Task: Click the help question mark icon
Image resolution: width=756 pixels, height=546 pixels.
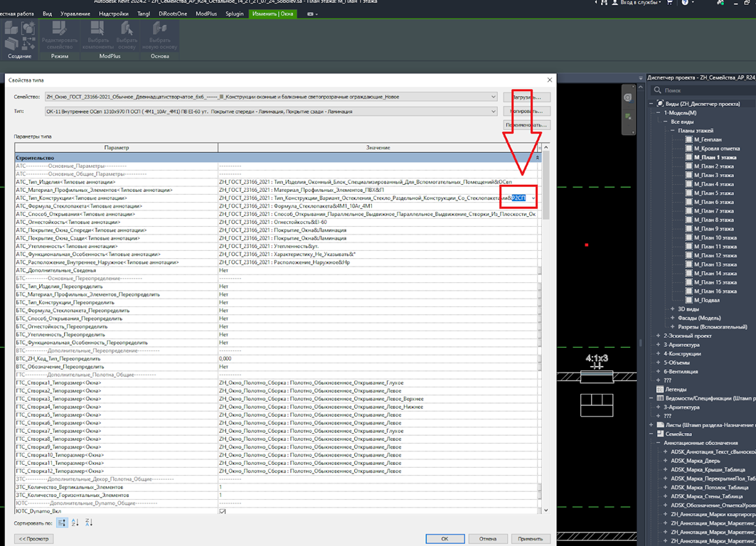Action: [x=685, y=2]
